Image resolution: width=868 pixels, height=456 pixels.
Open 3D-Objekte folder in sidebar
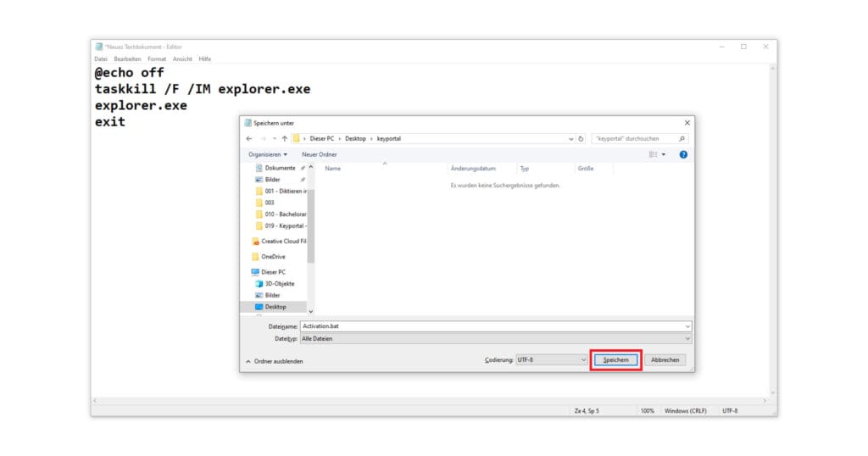[279, 283]
